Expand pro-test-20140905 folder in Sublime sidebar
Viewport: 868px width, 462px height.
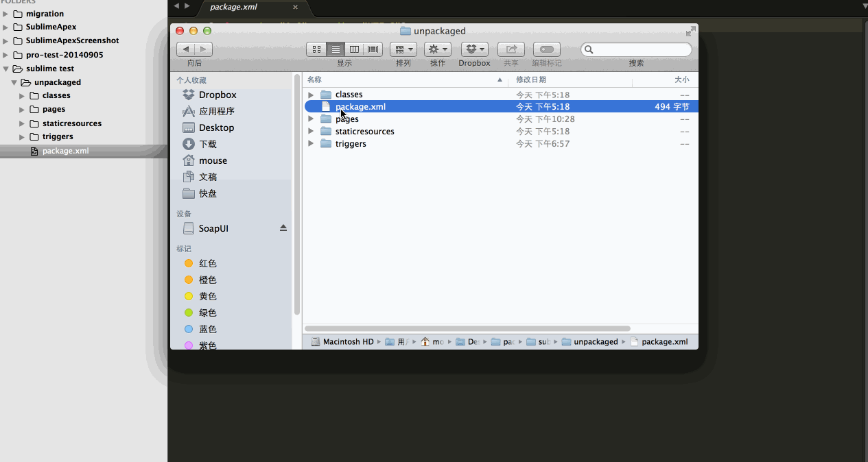point(5,55)
